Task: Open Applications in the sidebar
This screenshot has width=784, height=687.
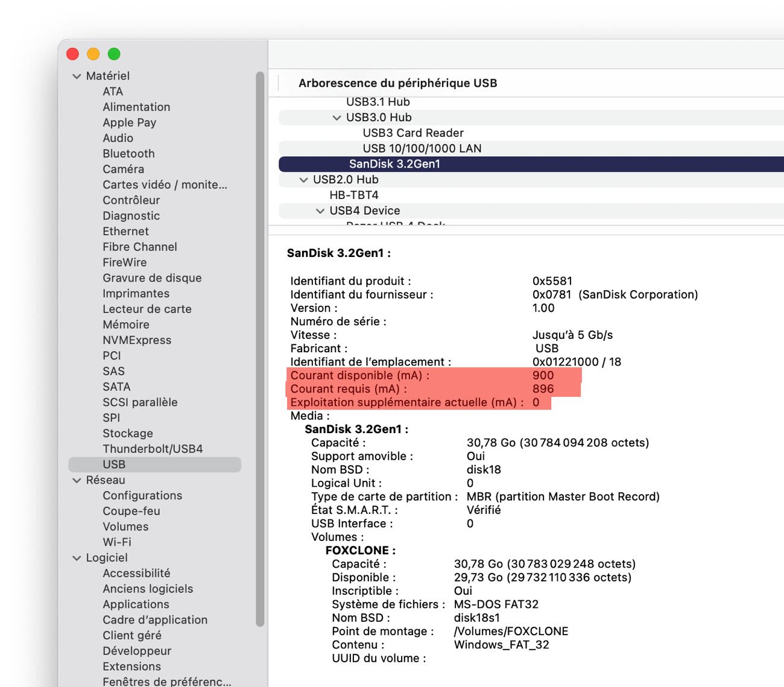Action: (136, 604)
